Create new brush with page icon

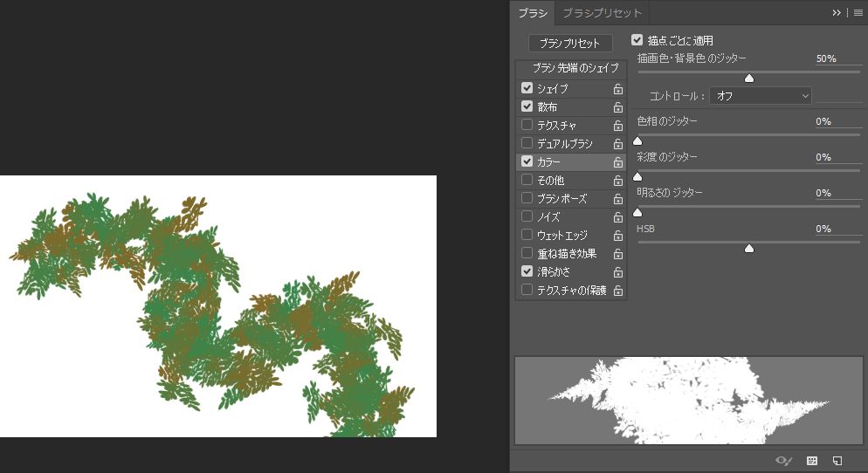tap(837, 460)
